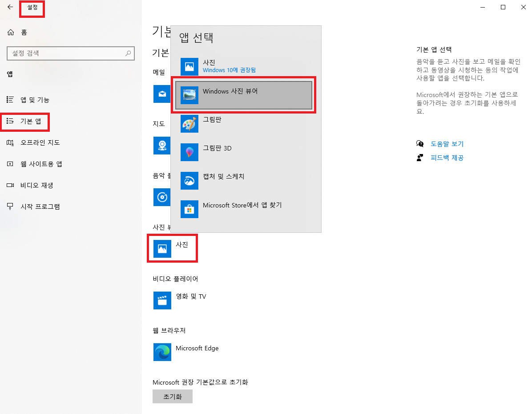Click the 피드백 제공 person icon
Image resolution: width=532 pixels, height=414 pixels.
tap(420, 158)
